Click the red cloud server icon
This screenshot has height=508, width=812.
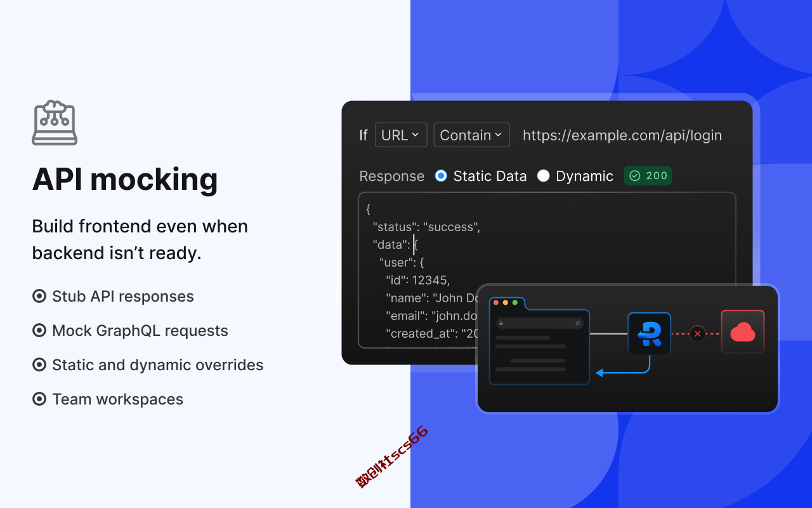743,331
